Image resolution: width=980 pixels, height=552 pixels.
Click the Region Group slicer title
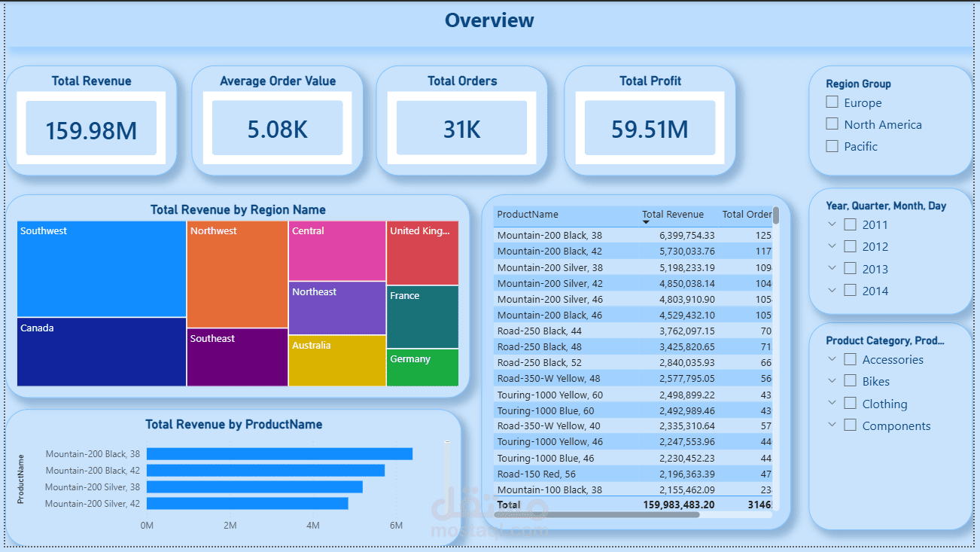[858, 84]
